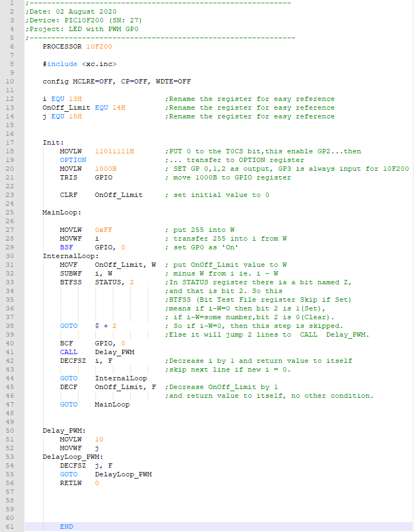Click the Init: label
The width and height of the screenshot is (414, 532).
click(53, 142)
